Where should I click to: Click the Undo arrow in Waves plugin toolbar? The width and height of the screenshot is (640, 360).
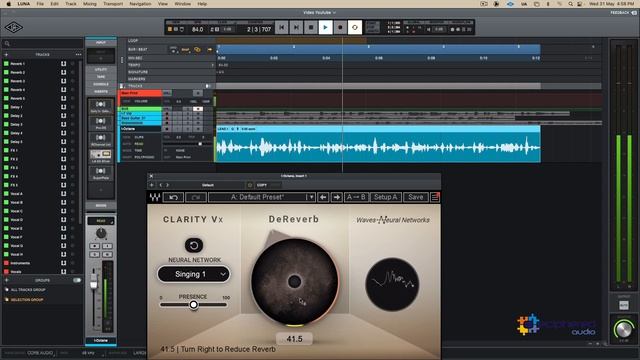click(x=173, y=197)
